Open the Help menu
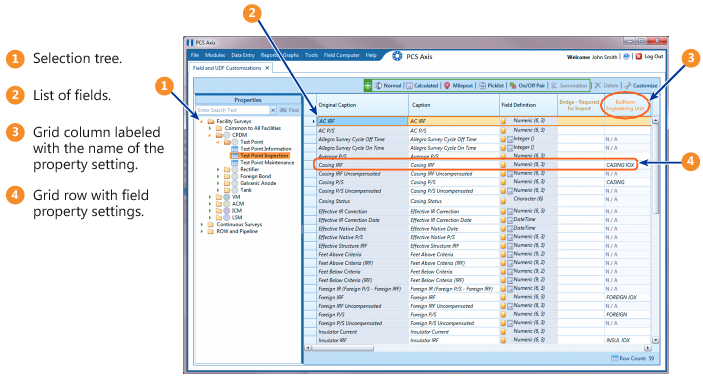 coord(371,55)
